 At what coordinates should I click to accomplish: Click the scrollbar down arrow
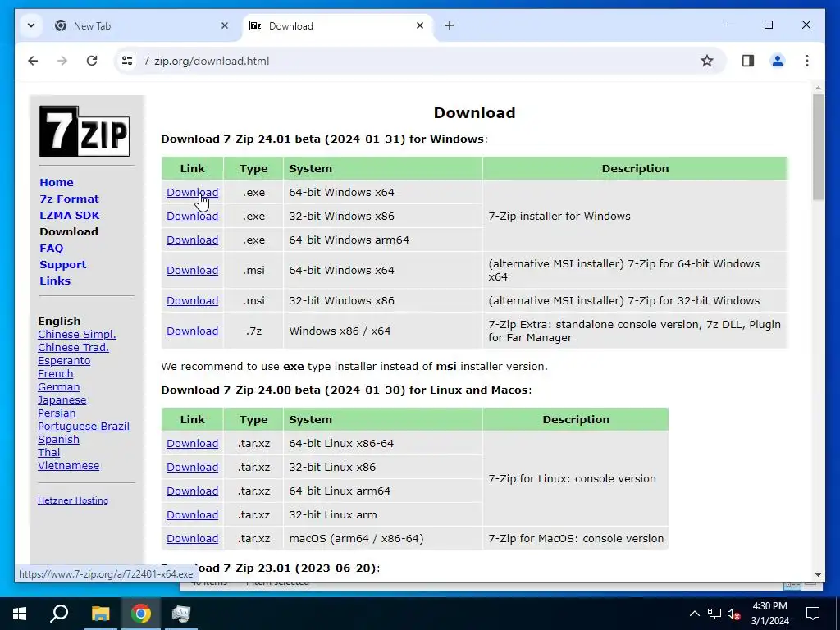click(818, 575)
